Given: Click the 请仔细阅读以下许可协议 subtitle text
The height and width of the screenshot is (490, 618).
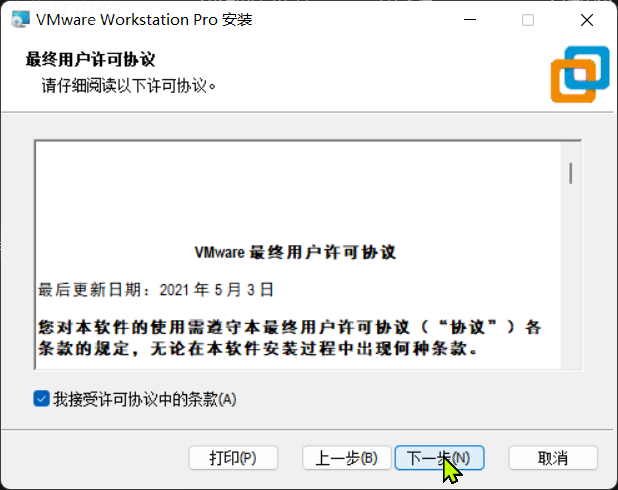Looking at the screenshot, I should click(x=128, y=86).
